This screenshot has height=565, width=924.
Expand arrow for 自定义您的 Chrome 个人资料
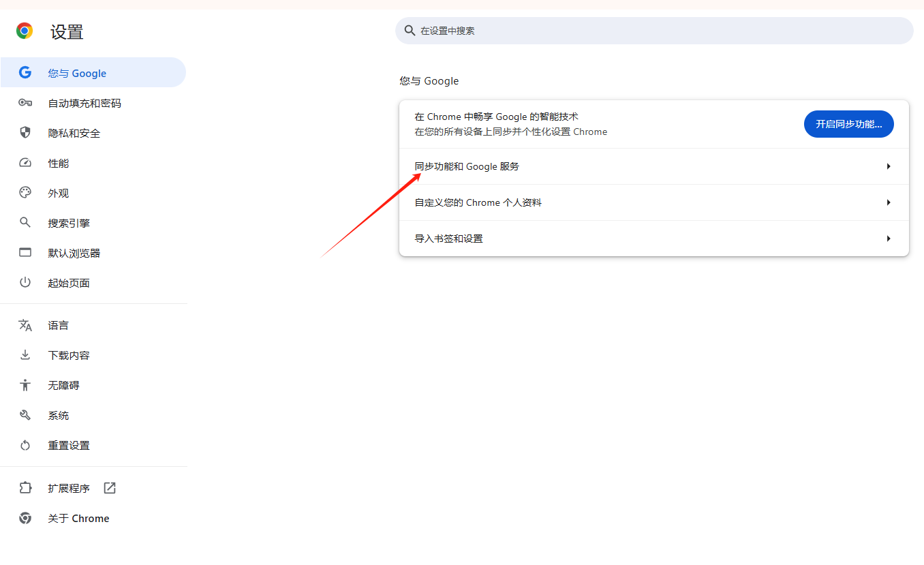tap(889, 202)
